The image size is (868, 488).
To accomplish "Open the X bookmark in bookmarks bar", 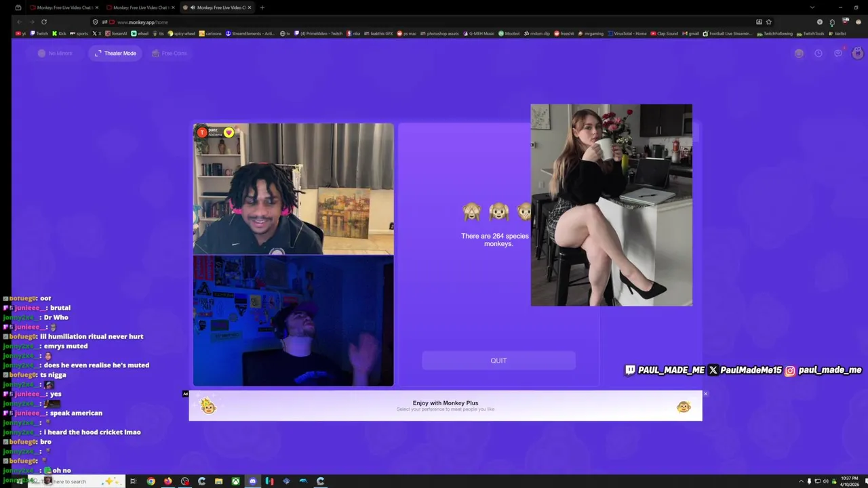I will [97, 33].
